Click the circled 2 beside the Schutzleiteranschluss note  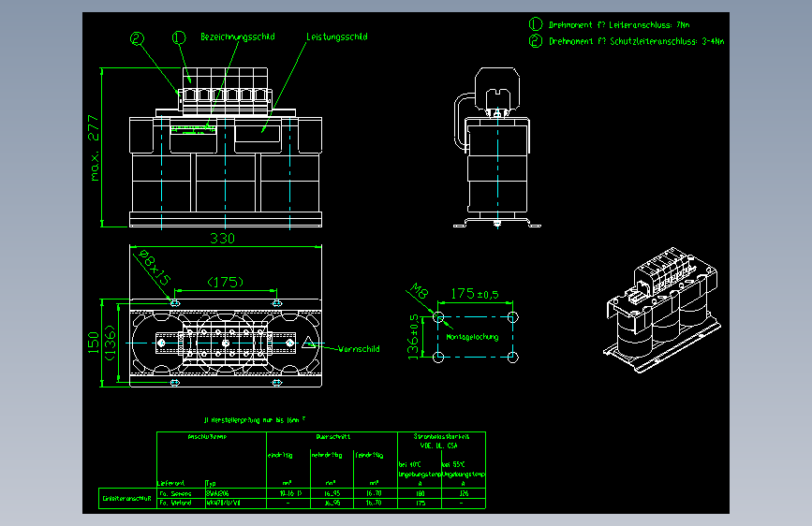[x=536, y=41]
